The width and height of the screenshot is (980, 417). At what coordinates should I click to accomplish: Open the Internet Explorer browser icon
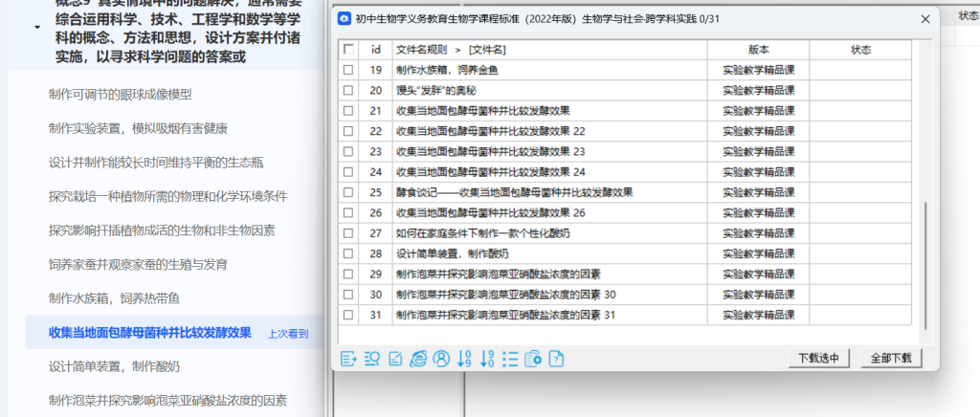point(418,359)
